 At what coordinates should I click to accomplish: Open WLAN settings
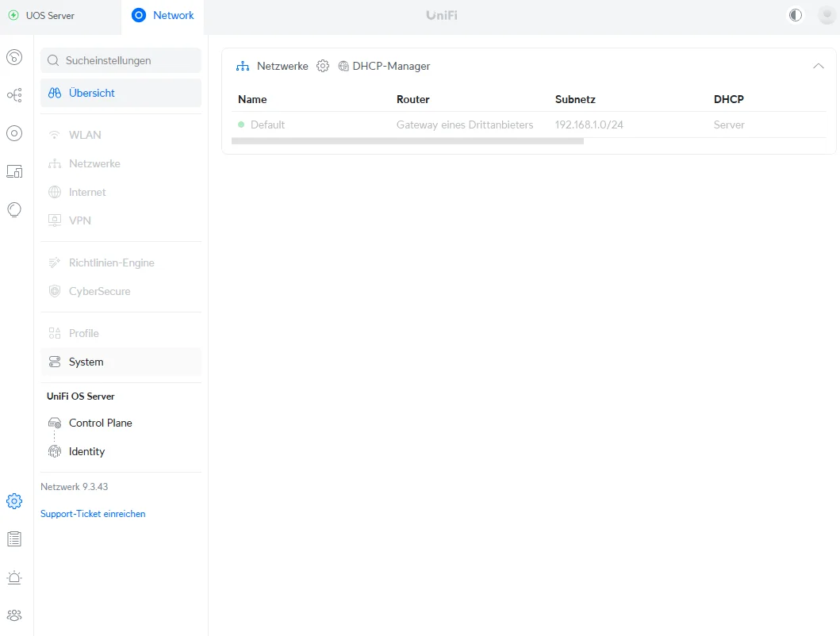(x=121, y=135)
